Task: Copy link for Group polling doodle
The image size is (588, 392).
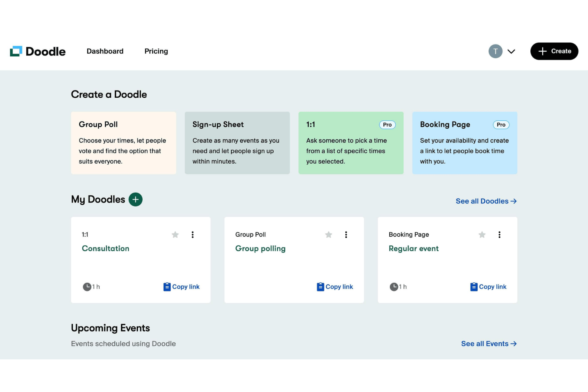Action: (x=335, y=287)
